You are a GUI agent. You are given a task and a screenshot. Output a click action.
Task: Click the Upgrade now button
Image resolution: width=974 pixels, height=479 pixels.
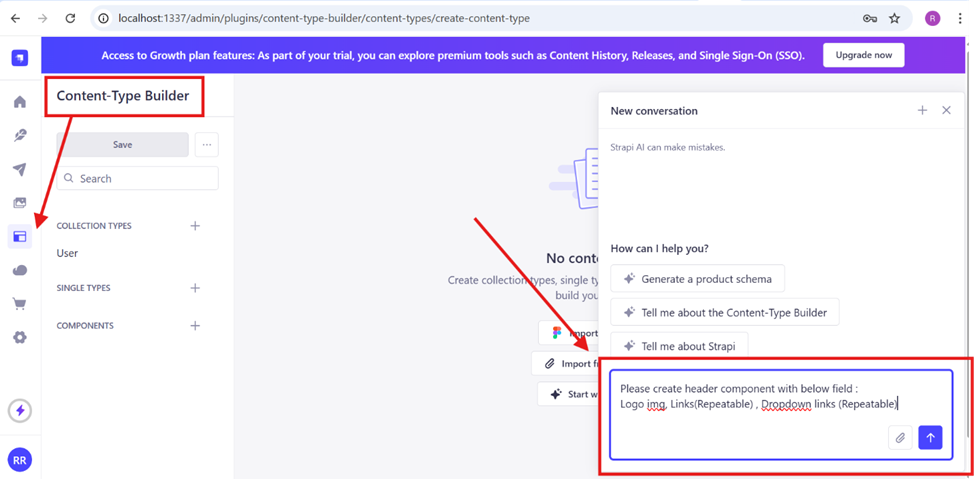[863, 55]
